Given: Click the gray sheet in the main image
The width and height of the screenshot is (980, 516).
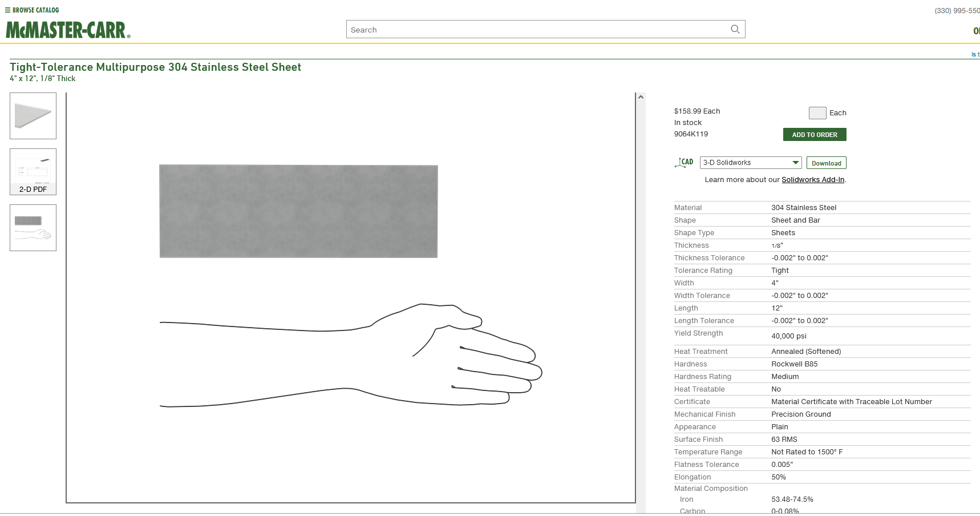Looking at the screenshot, I should pyautogui.click(x=298, y=211).
